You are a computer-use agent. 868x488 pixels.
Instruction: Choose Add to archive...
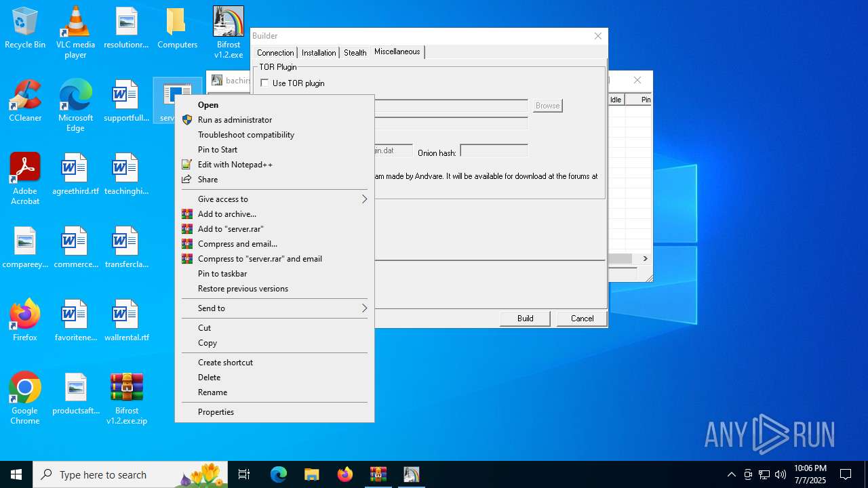(275, 213)
